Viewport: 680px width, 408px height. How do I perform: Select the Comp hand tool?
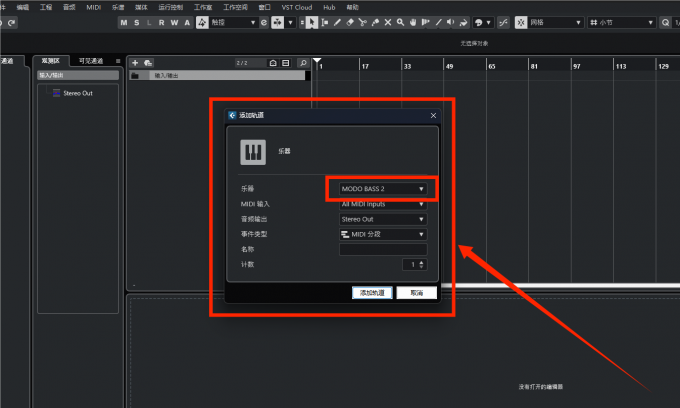pyautogui.click(x=413, y=23)
